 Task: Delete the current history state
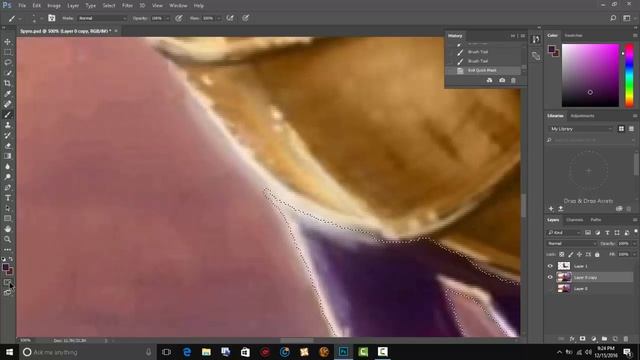pos(513,80)
